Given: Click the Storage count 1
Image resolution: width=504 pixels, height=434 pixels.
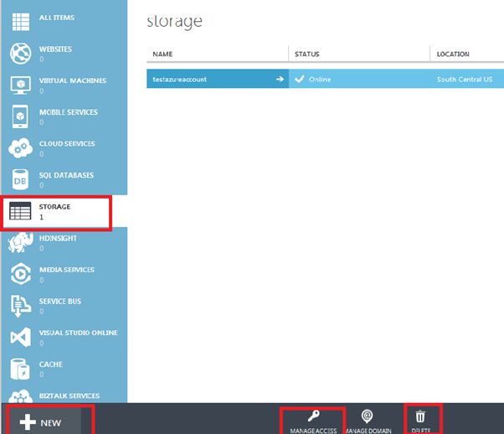Looking at the screenshot, I should coord(41,217).
